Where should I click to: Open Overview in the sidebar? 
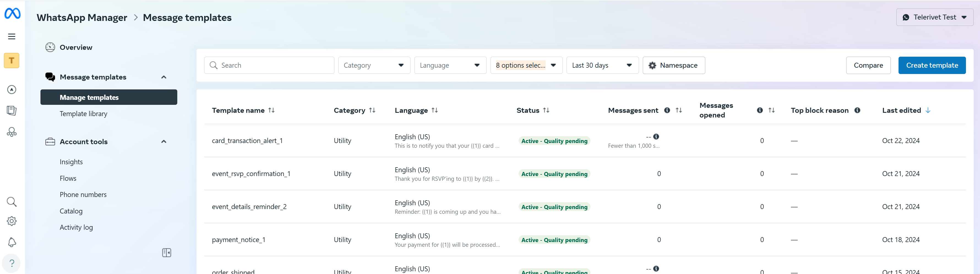click(76, 47)
